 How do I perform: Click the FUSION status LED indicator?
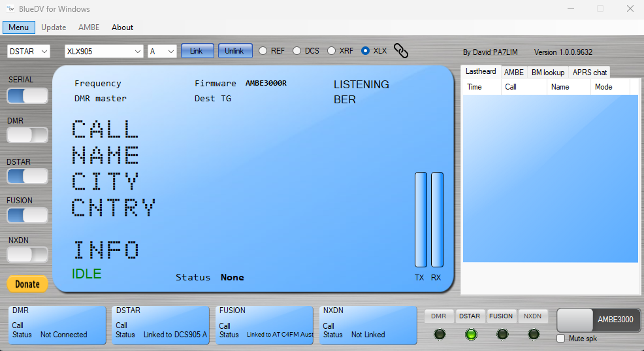(x=502, y=334)
